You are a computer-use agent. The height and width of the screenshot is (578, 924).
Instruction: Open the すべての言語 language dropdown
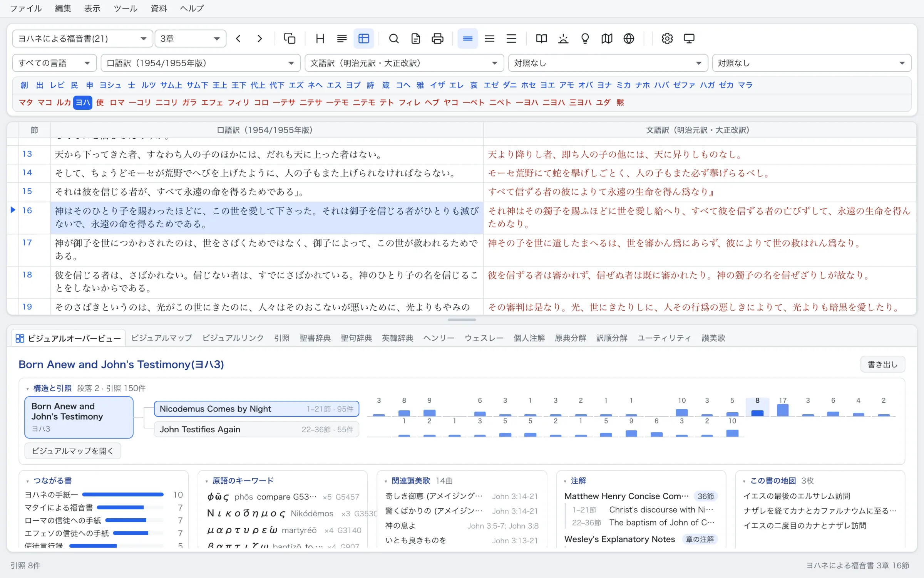[x=54, y=63]
